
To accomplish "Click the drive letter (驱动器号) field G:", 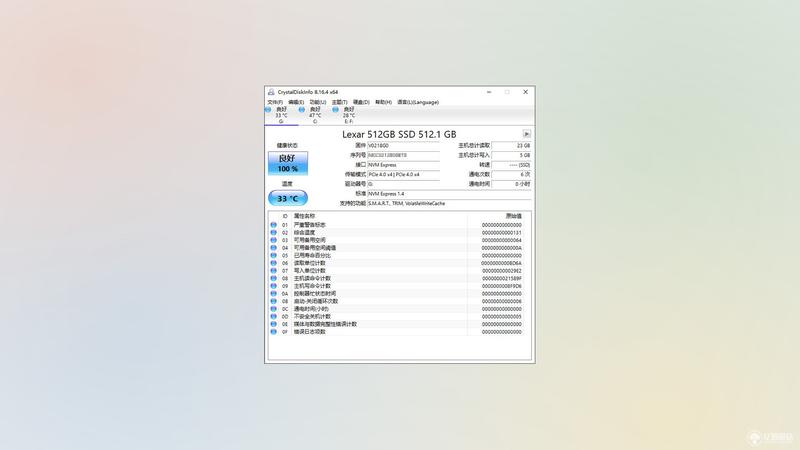I will pyautogui.click(x=403, y=184).
